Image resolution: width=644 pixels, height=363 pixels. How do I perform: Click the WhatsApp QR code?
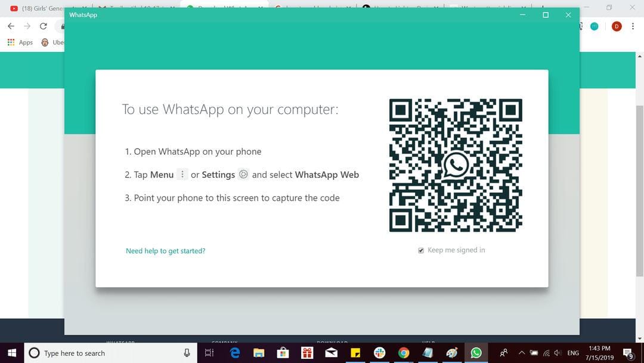click(456, 165)
